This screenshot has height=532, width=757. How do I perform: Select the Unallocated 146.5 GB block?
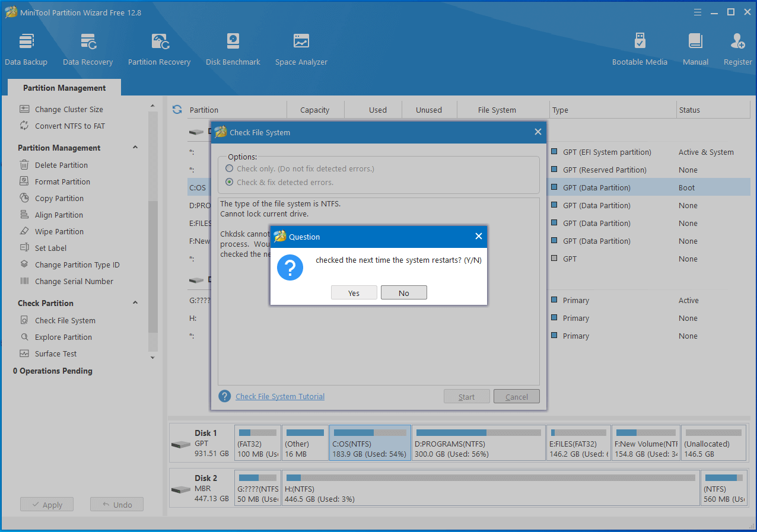click(x=714, y=442)
